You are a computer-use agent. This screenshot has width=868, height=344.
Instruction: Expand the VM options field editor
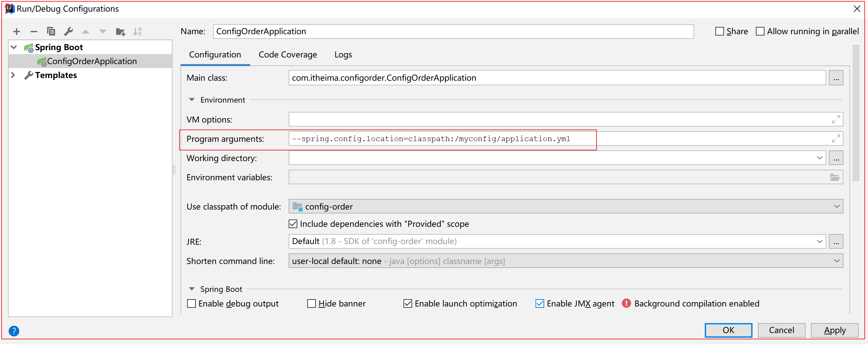[836, 120]
